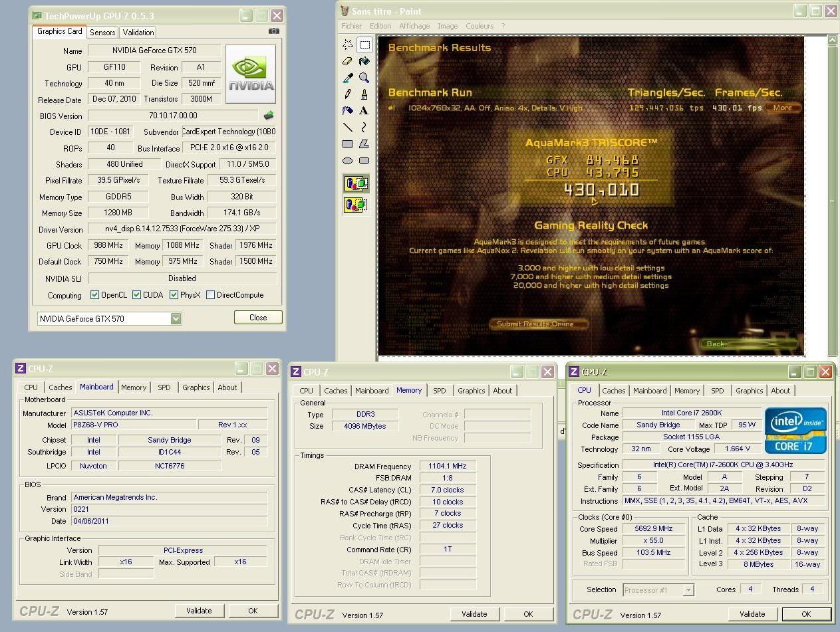Select the Brush tool in Paint

pyautogui.click(x=364, y=94)
